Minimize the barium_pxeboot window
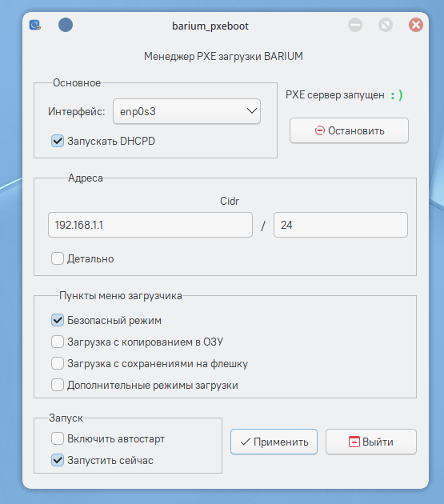 (x=355, y=25)
